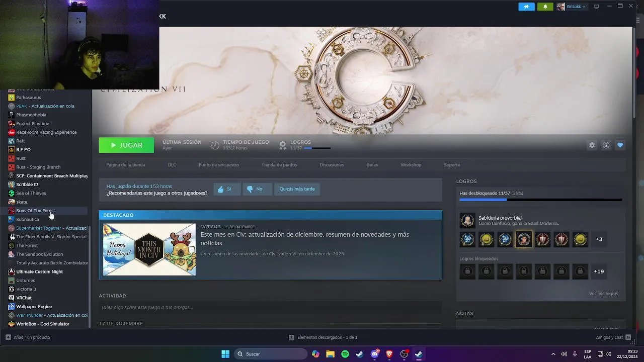Screen dimensions: 644x362
Task: Click achievements progress bar in LOGROS panel
Action: click(540, 200)
